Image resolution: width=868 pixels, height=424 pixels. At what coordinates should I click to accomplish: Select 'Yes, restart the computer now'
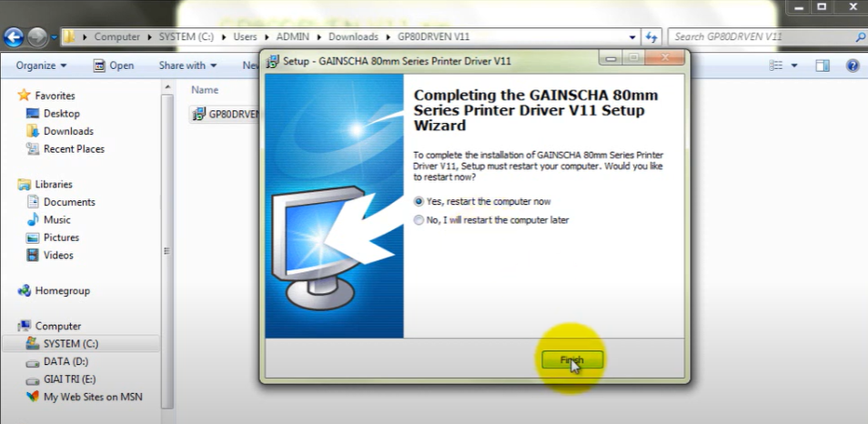pos(483,201)
